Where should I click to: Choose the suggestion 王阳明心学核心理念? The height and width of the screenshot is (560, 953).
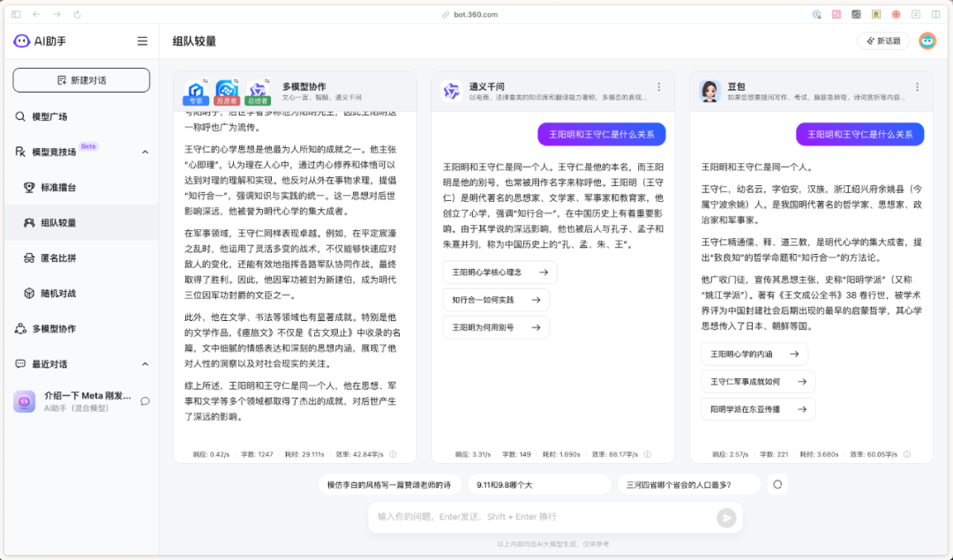coord(500,273)
